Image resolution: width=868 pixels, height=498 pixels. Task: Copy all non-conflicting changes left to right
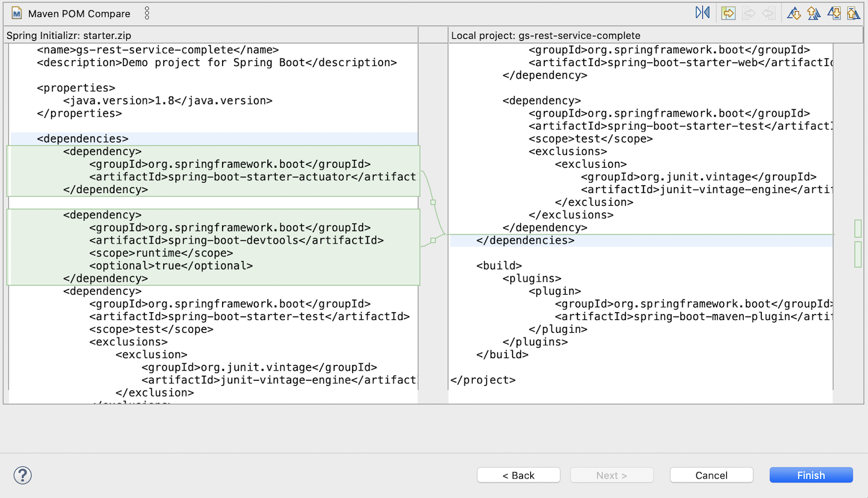click(728, 13)
